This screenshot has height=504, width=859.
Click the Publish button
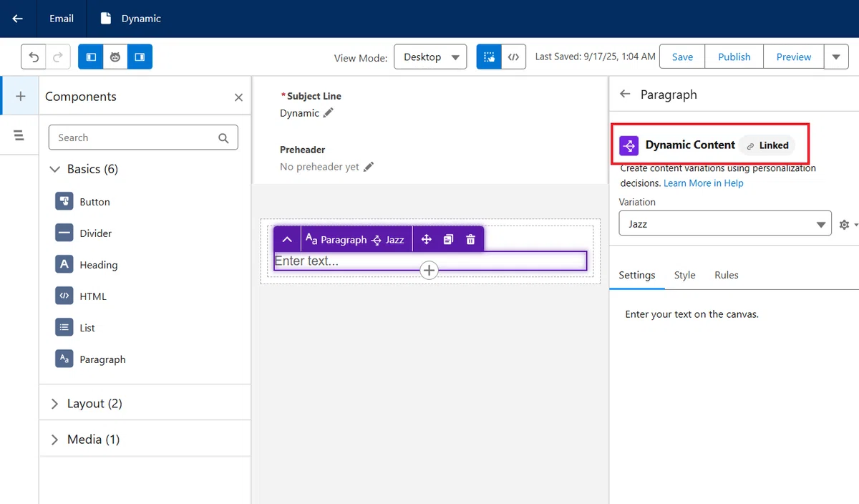tap(734, 57)
